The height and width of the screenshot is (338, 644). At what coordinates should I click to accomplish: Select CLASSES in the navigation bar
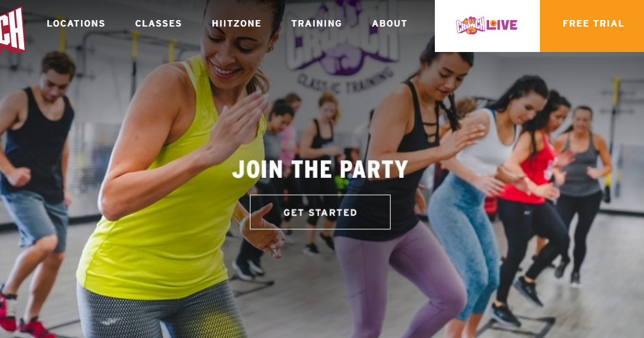(158, 24)
